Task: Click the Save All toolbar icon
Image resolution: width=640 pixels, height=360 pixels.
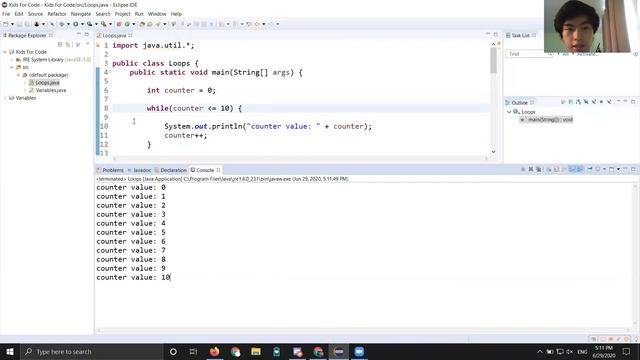Action: [x=27, y=24]
